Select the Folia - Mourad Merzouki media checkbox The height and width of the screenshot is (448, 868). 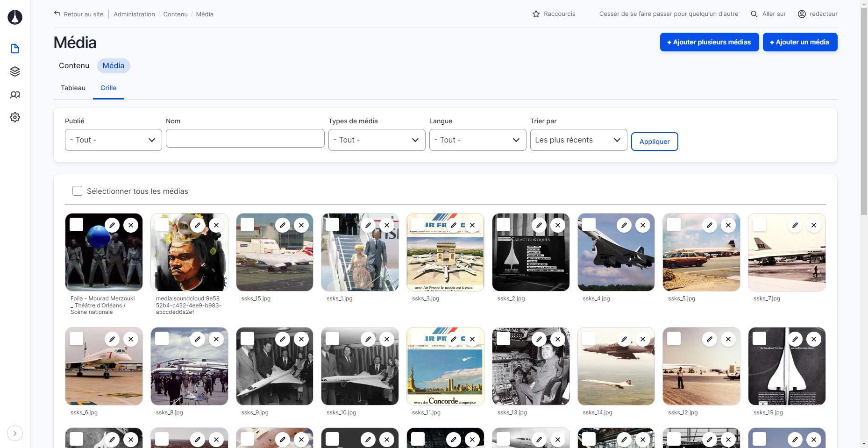coord(77,225)
